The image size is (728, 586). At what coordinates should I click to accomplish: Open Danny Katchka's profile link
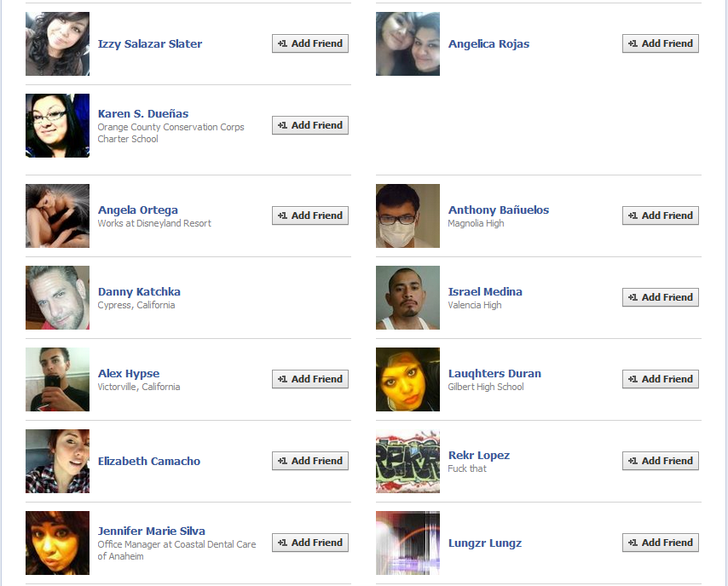click(x=139, y=292)
